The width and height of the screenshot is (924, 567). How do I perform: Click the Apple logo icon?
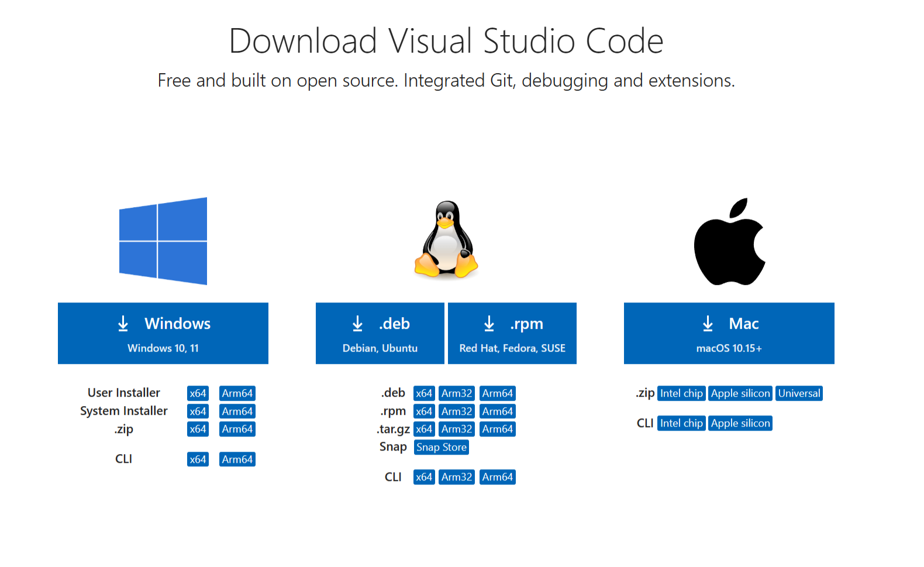pyautogui.click(x=729, y=241)
